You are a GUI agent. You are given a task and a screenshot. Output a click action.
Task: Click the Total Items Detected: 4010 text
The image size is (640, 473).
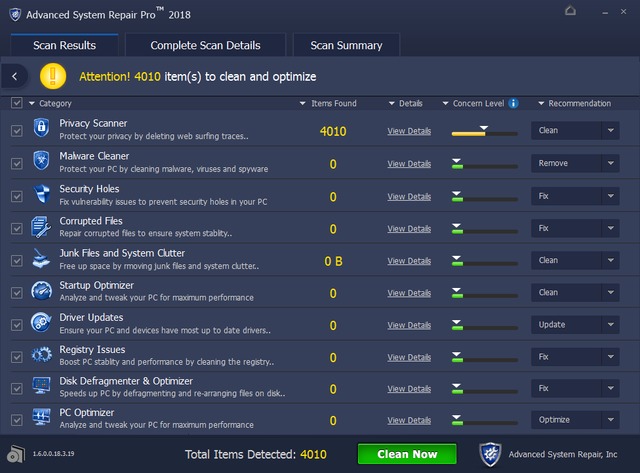256,454
